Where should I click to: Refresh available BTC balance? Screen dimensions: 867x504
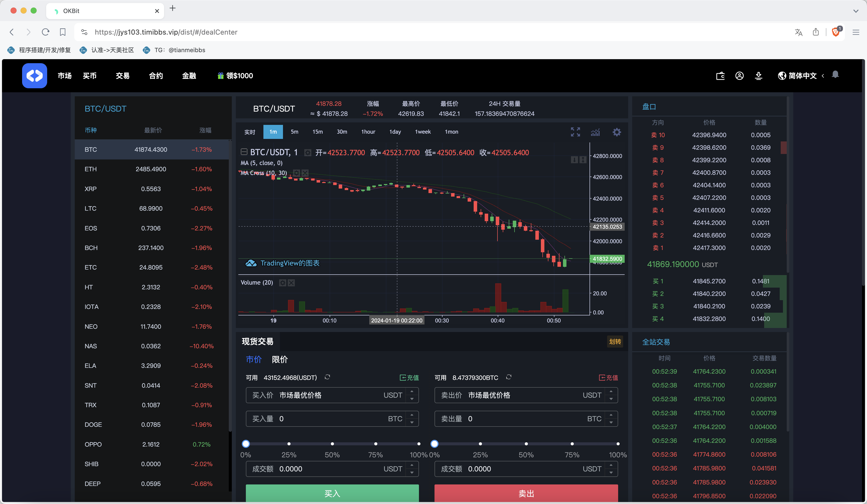click(509, 377)
